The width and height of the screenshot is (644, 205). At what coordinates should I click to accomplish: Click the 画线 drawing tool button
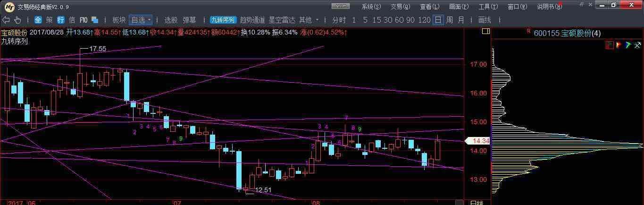click(485, 20)
